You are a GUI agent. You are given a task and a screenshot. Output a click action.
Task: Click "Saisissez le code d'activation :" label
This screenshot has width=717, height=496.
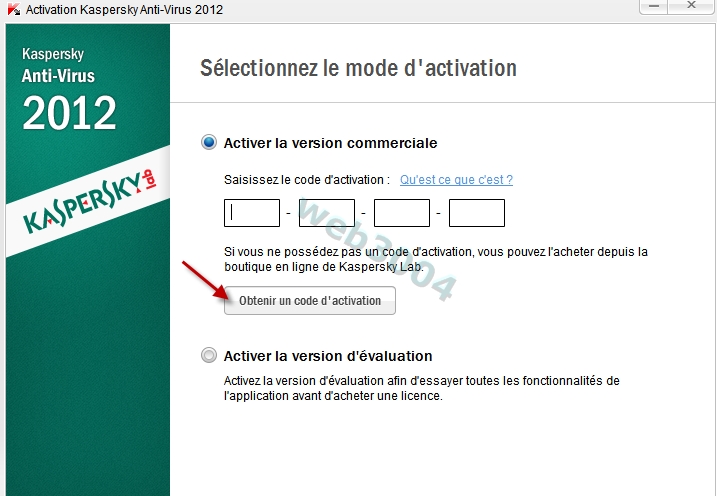click(307, 180)
